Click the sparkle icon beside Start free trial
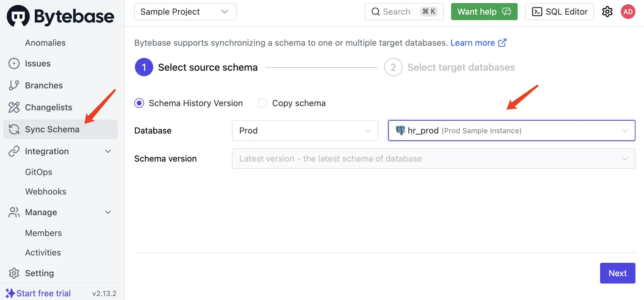The height and width of the screenshot is (300, 644). coord(10,293)
